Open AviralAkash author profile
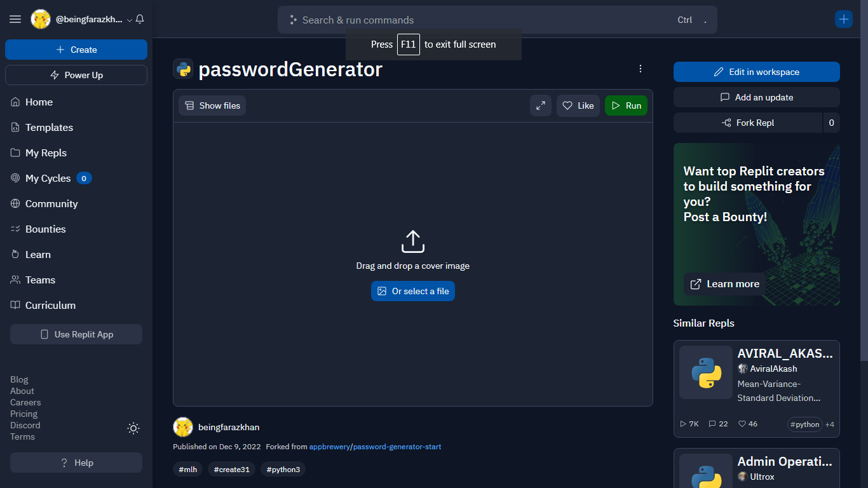The image size is (868, 488). point(768,369)
